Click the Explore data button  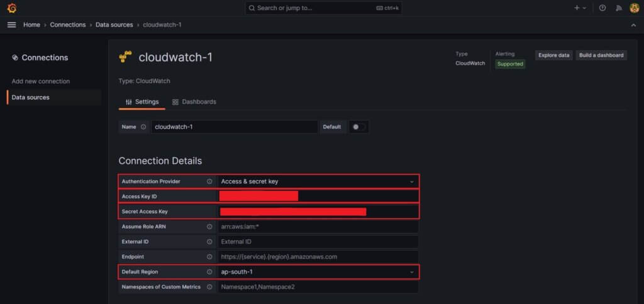(553, 55)
